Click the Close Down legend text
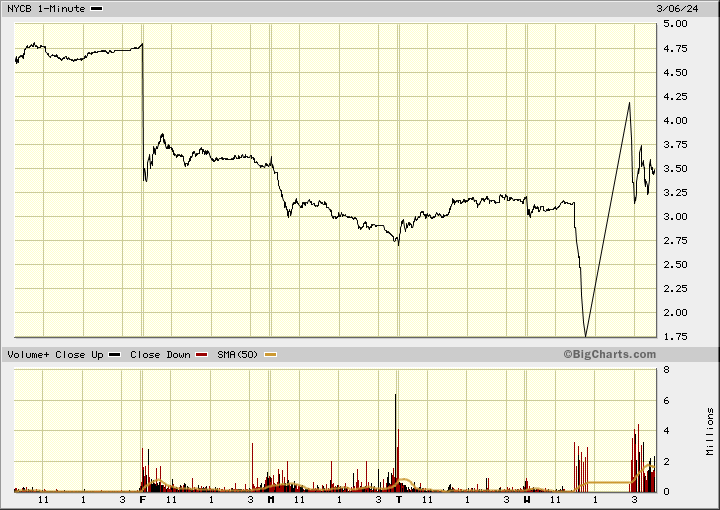720x510 pixels. click(160, 355)
